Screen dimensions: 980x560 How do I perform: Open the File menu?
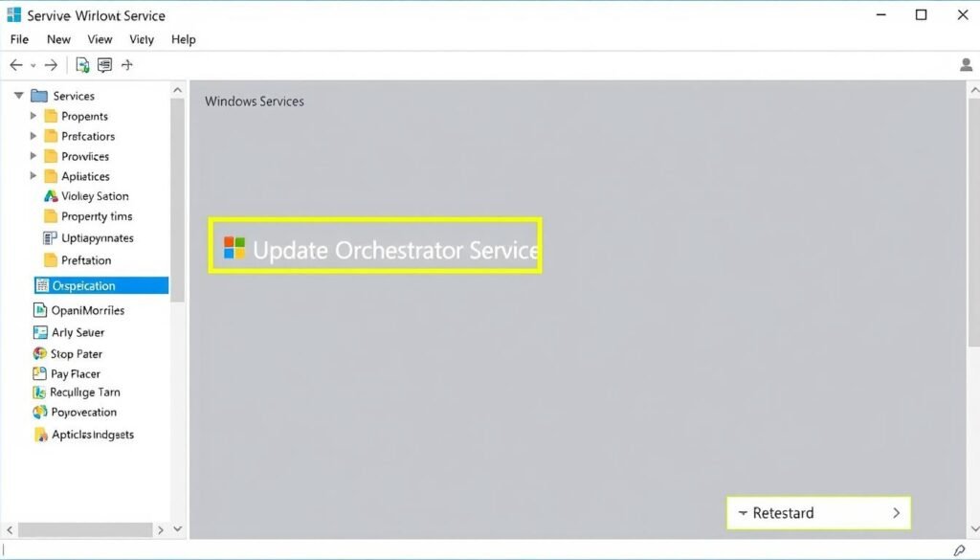tap(19, 39)
